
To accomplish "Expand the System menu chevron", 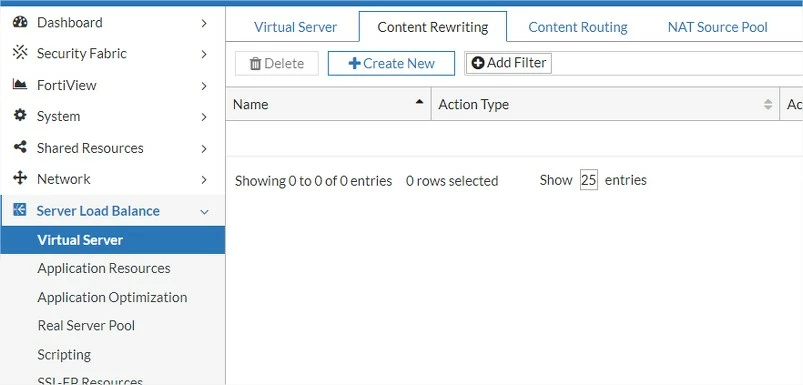I will (x=204, y=117).
